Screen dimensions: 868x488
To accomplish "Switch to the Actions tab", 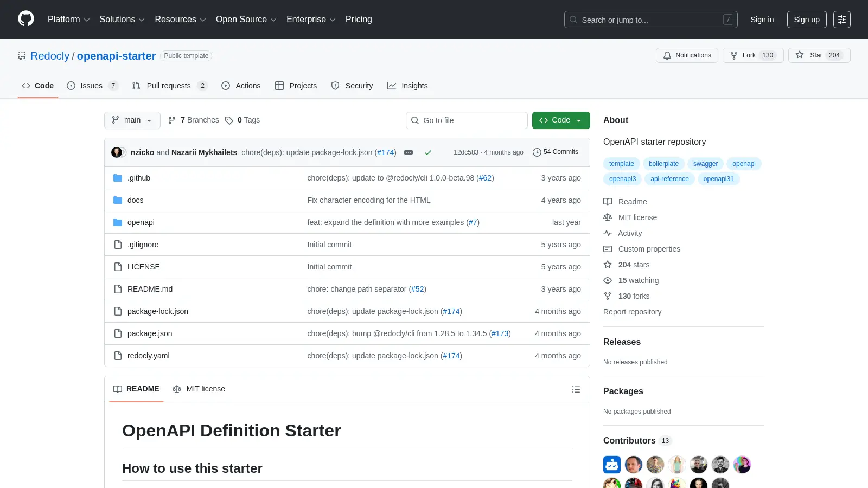I will (x=241, y=86).
